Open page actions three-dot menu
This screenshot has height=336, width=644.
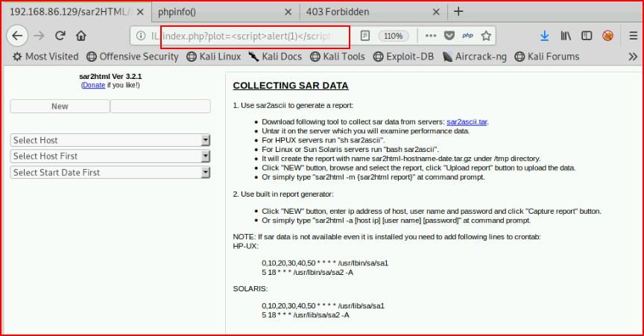430,36
